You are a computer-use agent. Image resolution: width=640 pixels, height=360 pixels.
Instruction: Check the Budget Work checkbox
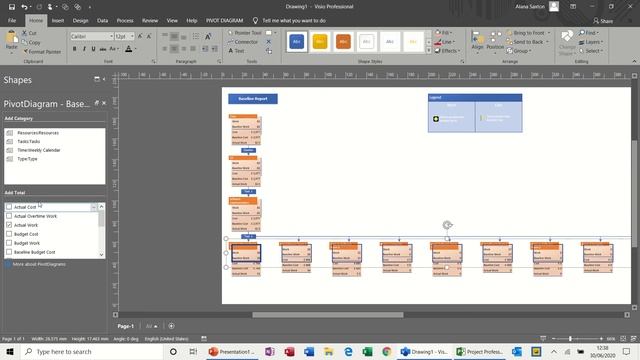9,243
